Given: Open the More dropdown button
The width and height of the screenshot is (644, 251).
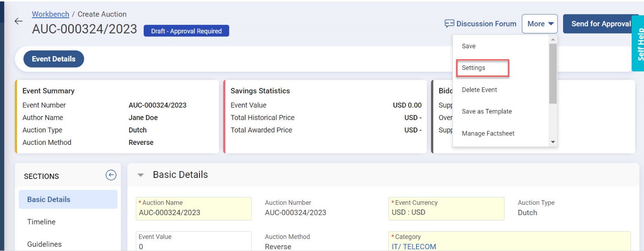Looking at the screenshot, I should pos(540,24).
